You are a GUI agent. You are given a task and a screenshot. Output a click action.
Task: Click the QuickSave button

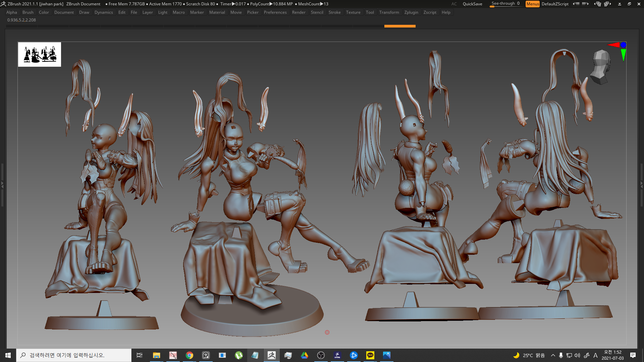[472, 4]
